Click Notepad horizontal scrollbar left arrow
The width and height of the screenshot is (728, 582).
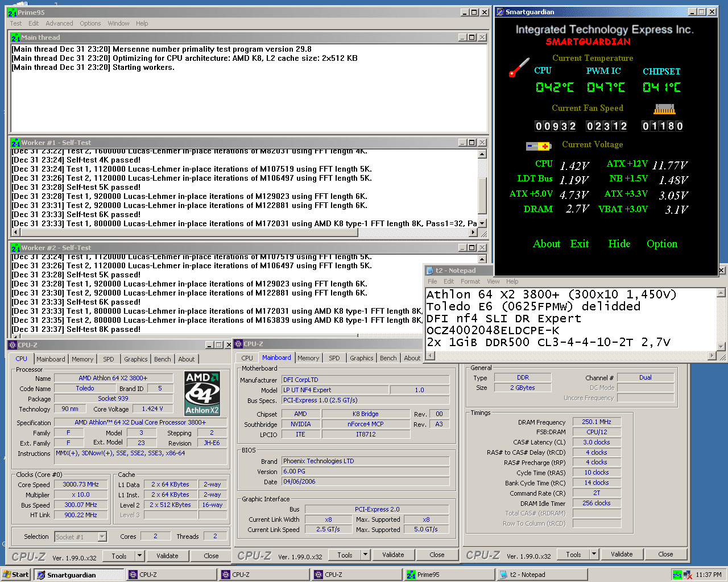tap(431, 356)
